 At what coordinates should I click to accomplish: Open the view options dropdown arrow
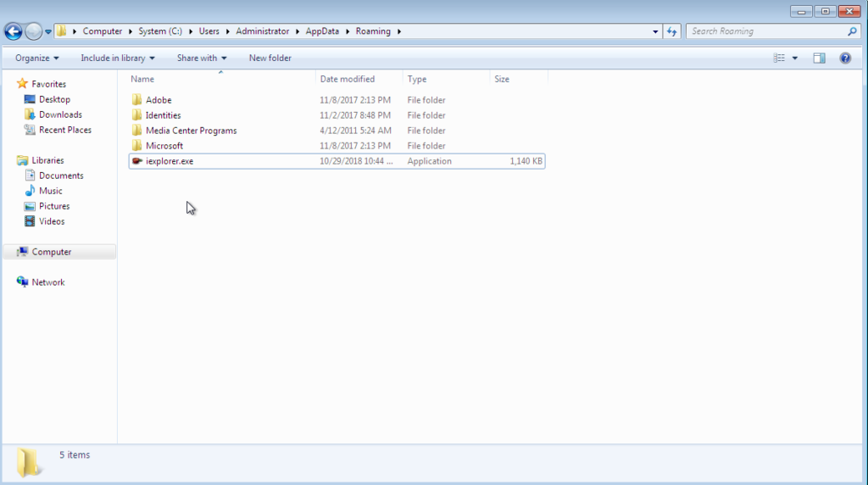(795, 59)
